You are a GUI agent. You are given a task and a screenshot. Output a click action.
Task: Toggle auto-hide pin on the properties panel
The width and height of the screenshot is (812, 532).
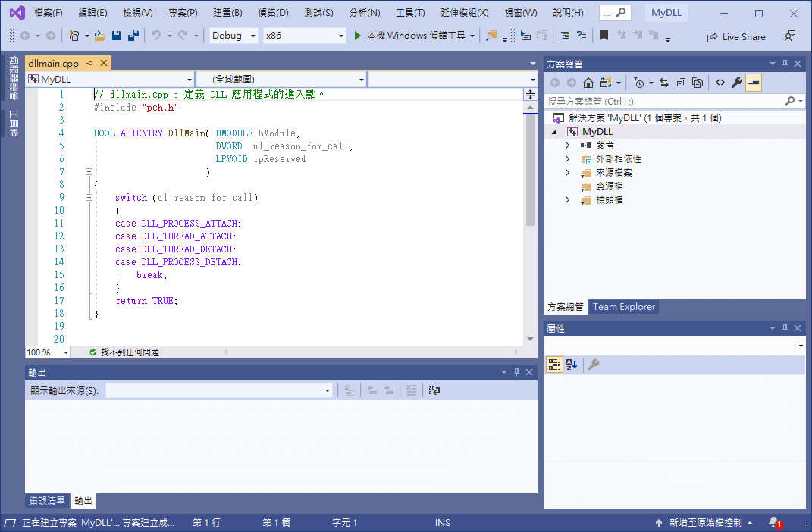785,328
